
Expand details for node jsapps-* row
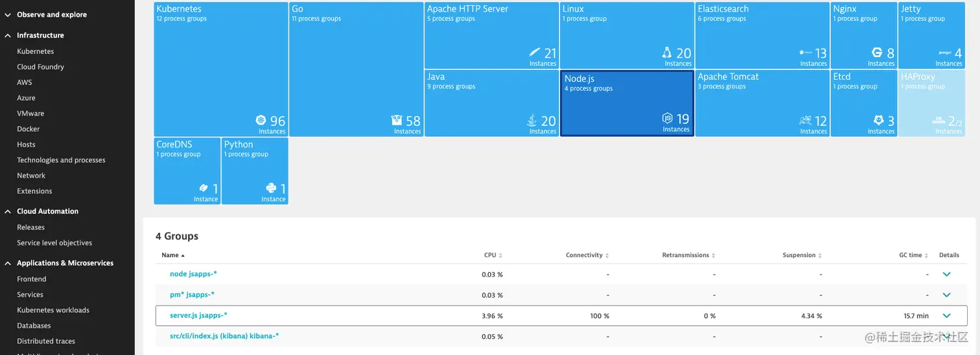(x=946, y=275)
